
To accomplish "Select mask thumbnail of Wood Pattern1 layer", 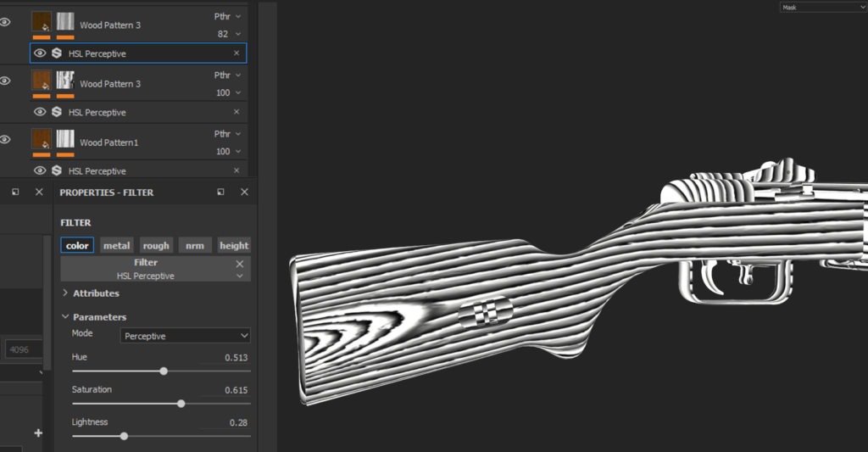I will point(65,139).
